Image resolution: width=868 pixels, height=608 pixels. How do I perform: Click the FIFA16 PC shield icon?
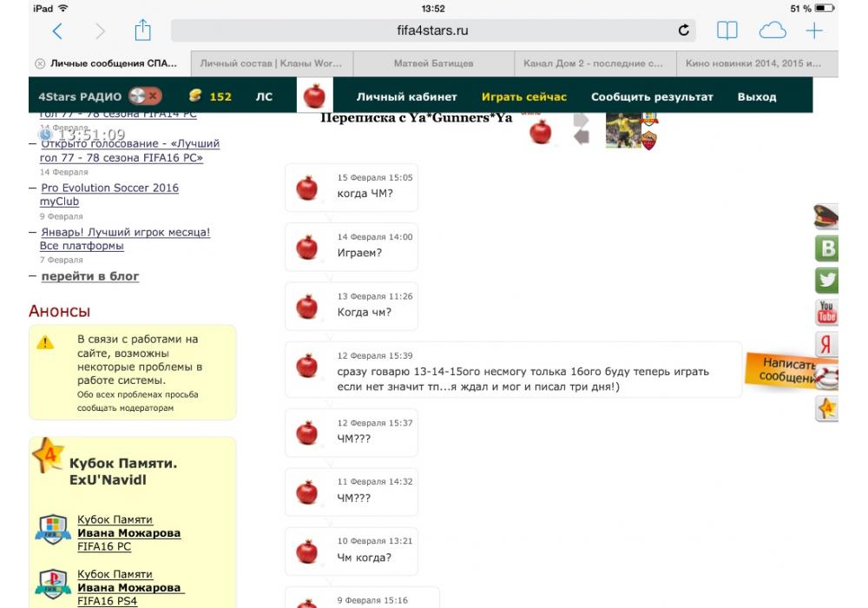(53, 529)
